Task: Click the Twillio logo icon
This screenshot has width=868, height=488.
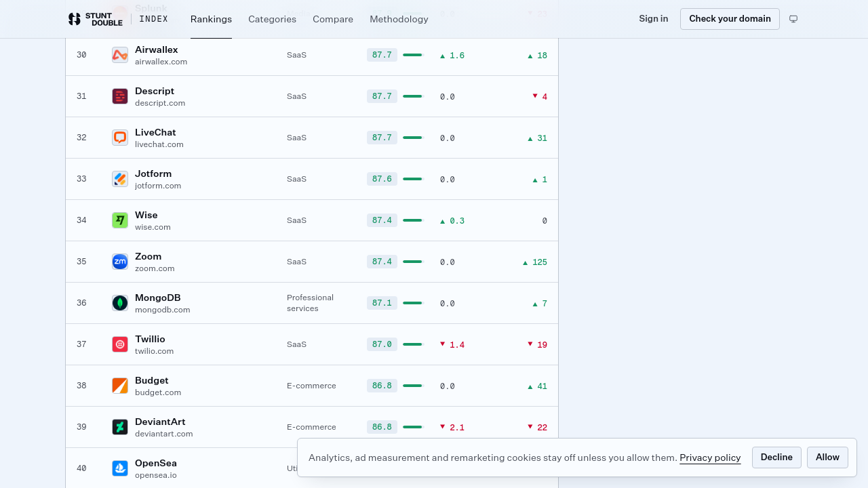Action: (120, 344)
